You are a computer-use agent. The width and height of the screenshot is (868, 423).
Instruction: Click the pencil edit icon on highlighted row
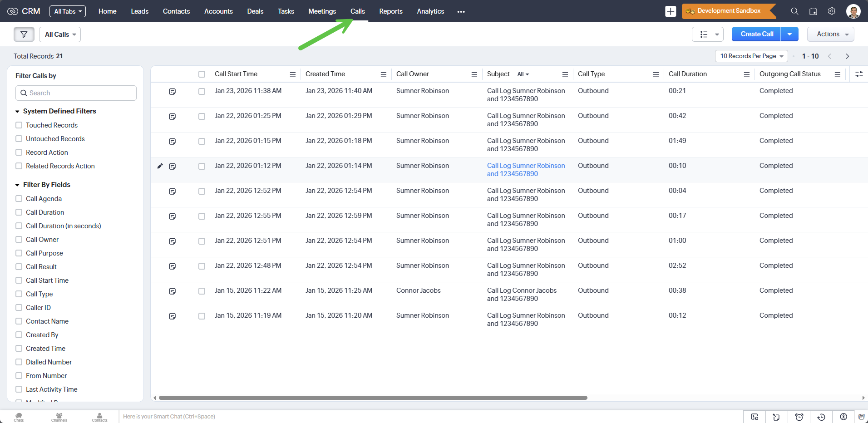click(x=160, y=166)
